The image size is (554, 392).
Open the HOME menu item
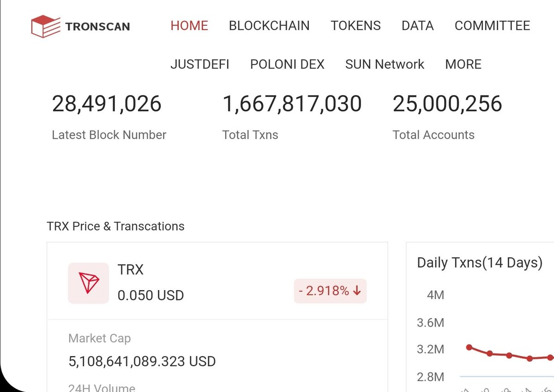[x=189, y=25]
